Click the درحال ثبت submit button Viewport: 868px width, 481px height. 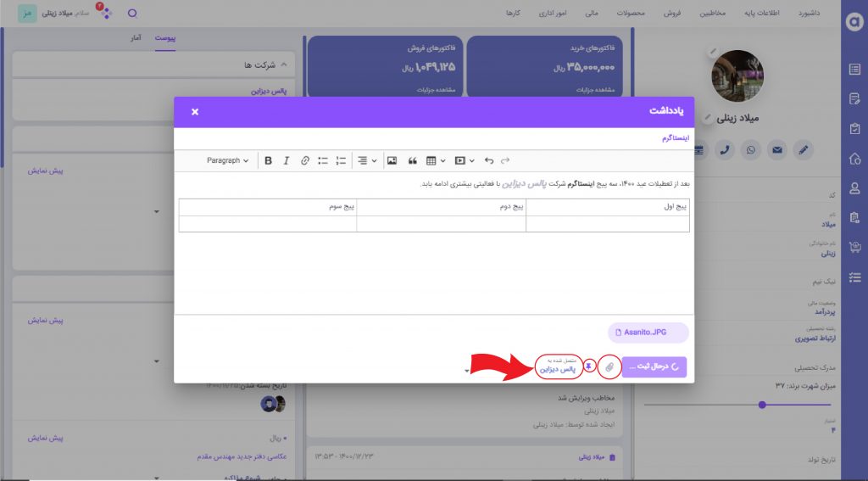pos(654,366)
